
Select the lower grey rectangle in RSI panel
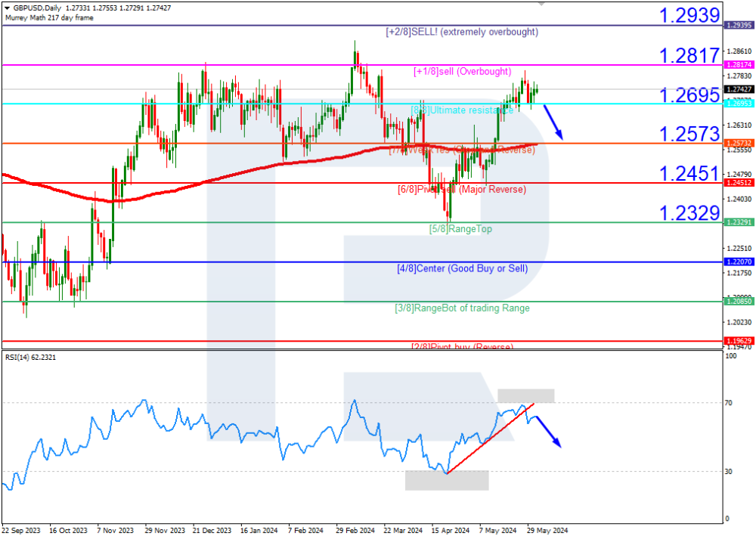click(446, 480)
